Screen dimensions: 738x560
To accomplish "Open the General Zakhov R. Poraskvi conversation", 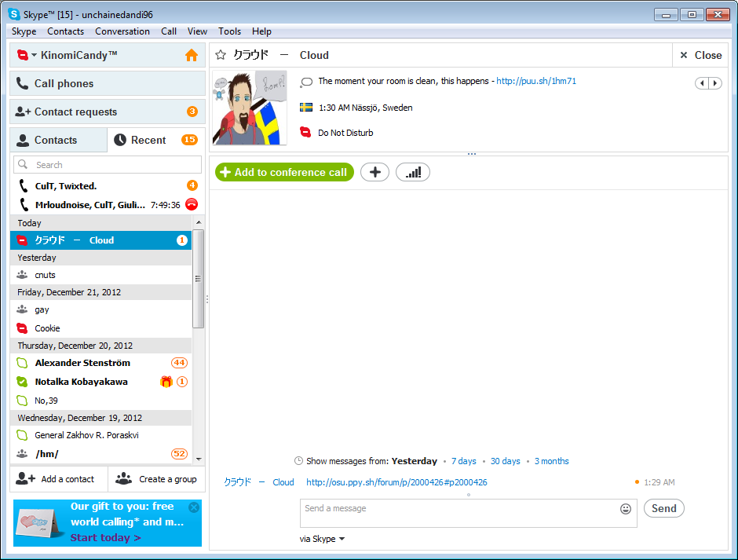I will click(100, 435).
